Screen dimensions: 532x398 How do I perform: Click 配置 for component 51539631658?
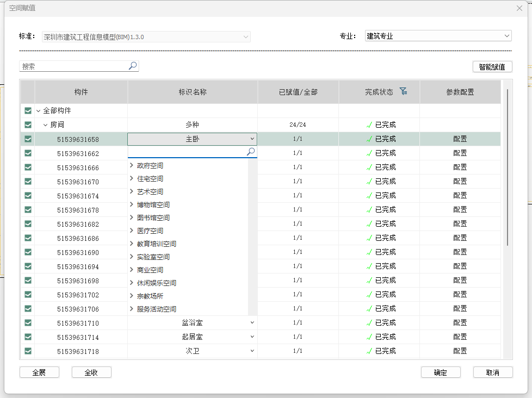coord(460,139)
